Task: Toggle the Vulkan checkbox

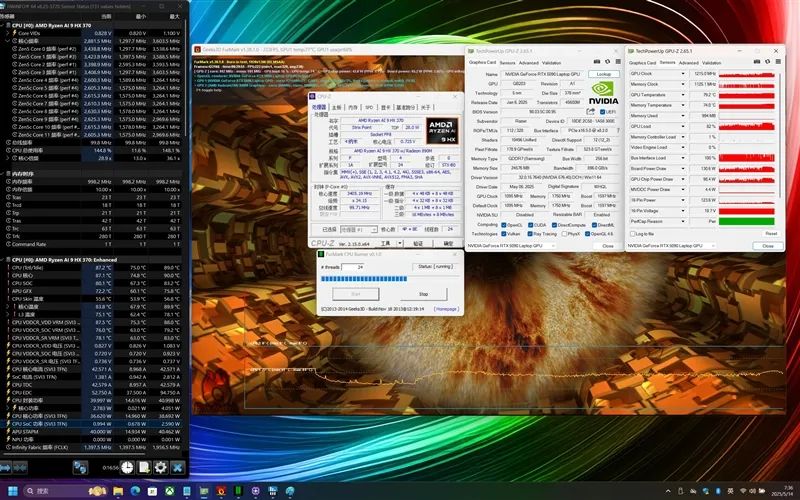Action: coord(504,234)
